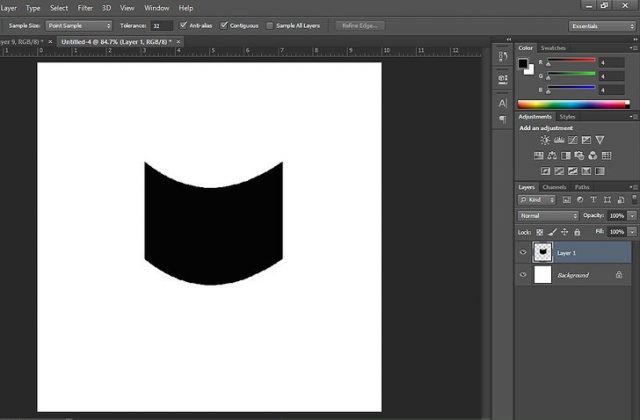Open the Normal blend mode dropdown
The height and width of the screenshot is (420, 640).
point(548,216)
